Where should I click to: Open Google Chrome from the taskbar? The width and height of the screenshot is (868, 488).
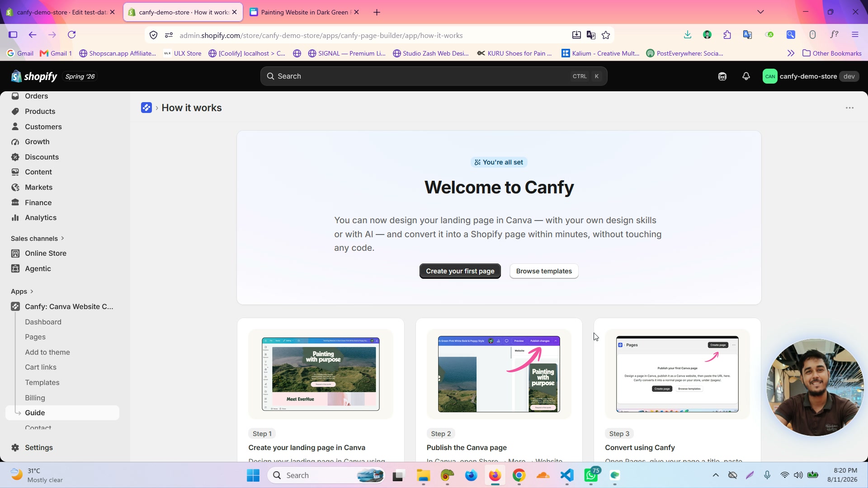click(519, 475)
